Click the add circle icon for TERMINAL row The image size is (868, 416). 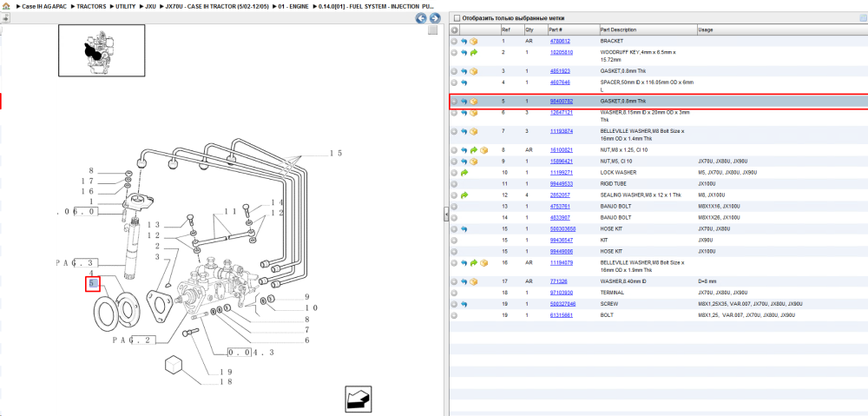[x=454, y=293]
